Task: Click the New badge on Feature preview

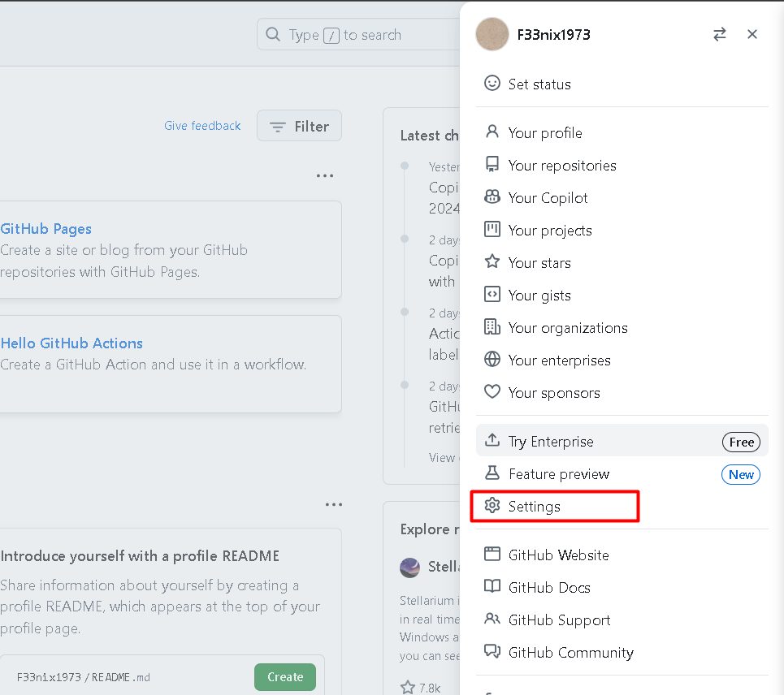Action: 740,474
